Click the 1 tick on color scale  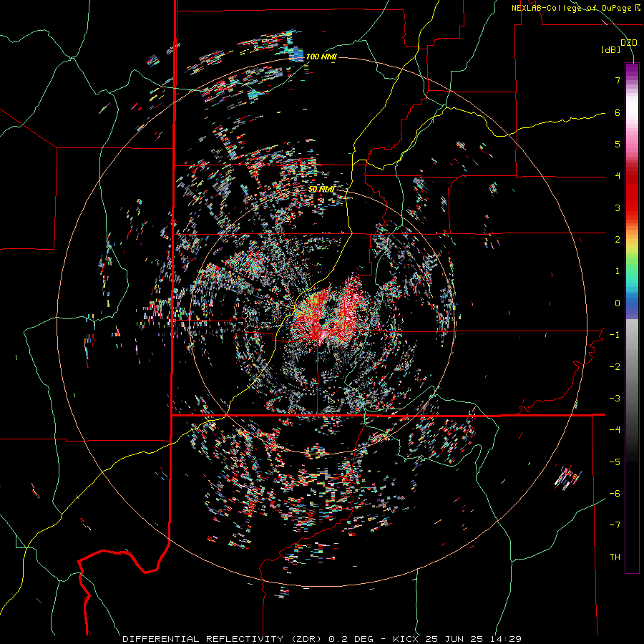[618, 271]
